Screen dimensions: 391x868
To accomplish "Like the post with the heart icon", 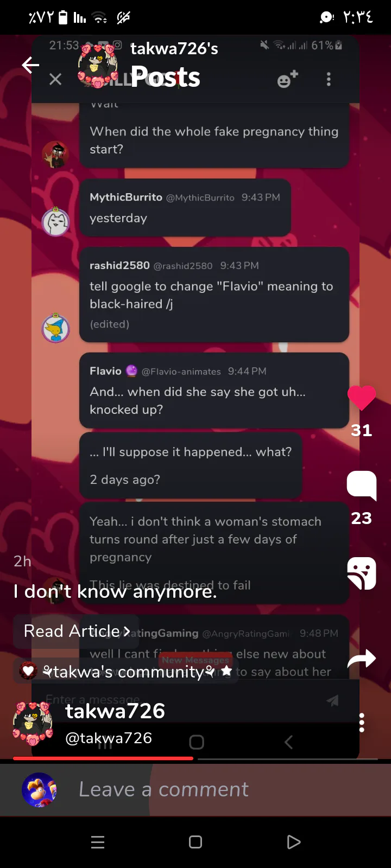I will coord(362,398).
